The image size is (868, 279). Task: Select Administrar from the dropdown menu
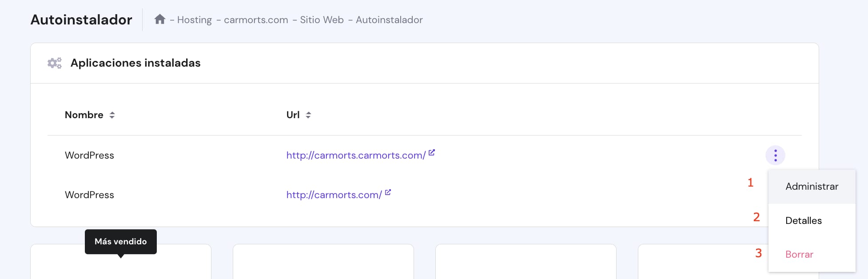coord(812,187)
